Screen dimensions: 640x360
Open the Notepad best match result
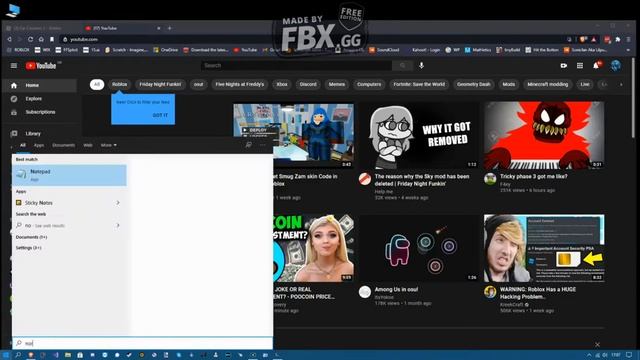coord(69,175)
